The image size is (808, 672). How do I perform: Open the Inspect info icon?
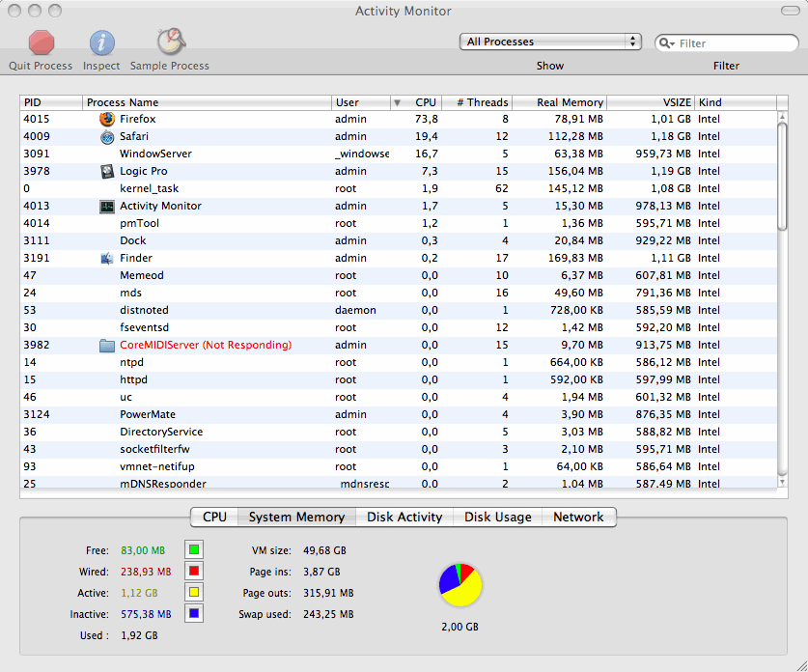click(102, 42)
